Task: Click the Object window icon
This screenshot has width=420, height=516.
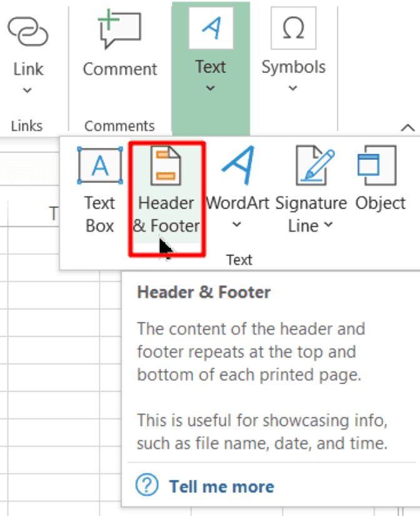Action: click(x=377, y=166)
